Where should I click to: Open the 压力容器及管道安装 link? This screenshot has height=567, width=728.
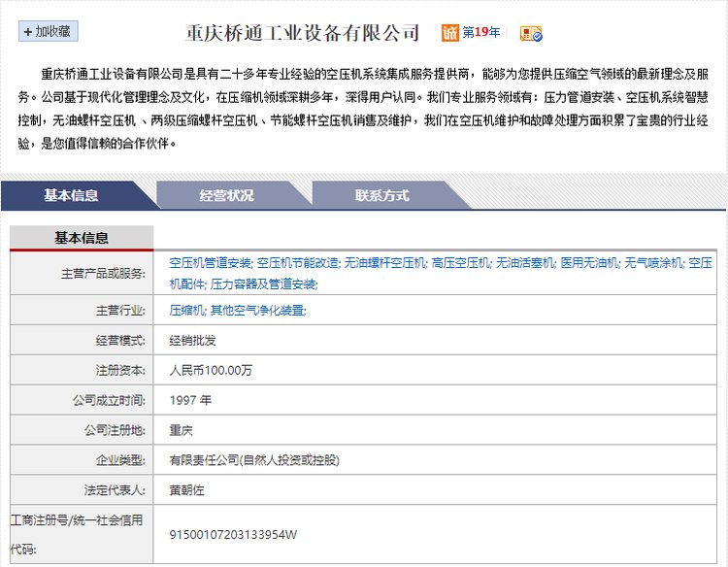tap(264, 284)
